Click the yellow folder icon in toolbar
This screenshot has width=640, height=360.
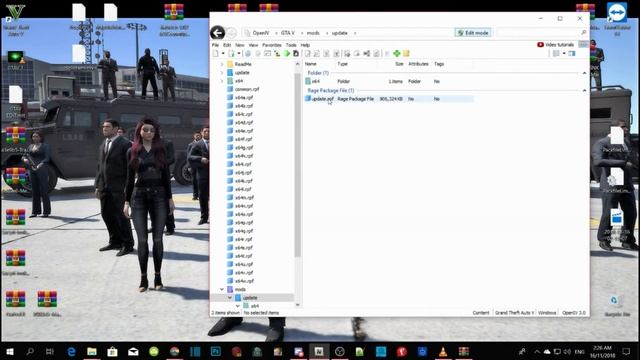pos(406,53)
